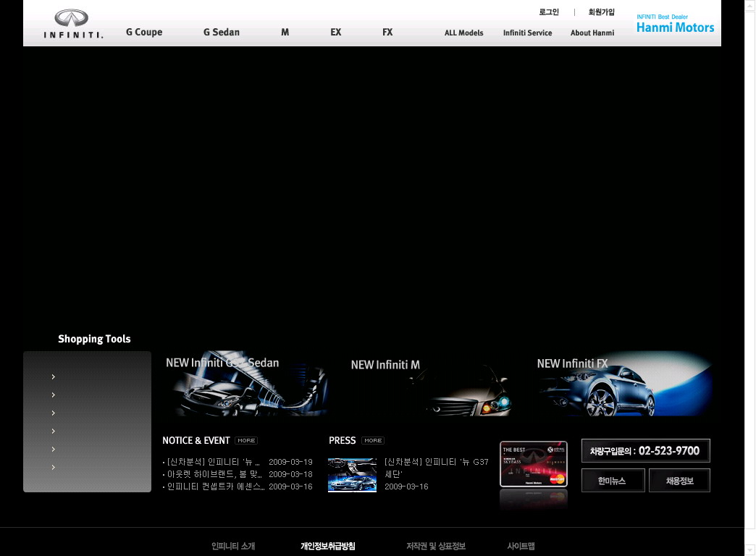
Task: Click the Skypass Infiniti credit card image
Action: click(534, 464)
